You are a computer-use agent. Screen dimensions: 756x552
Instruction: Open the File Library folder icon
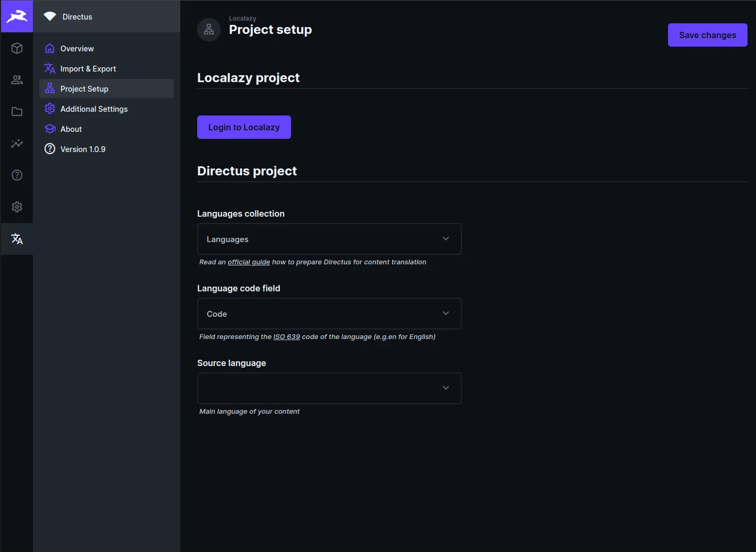pos(17,112)
